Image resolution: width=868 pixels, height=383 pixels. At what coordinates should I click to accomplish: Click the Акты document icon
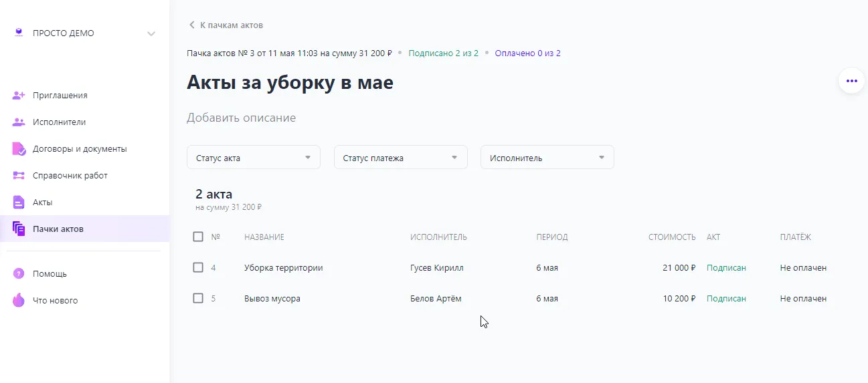pos(19,203)
